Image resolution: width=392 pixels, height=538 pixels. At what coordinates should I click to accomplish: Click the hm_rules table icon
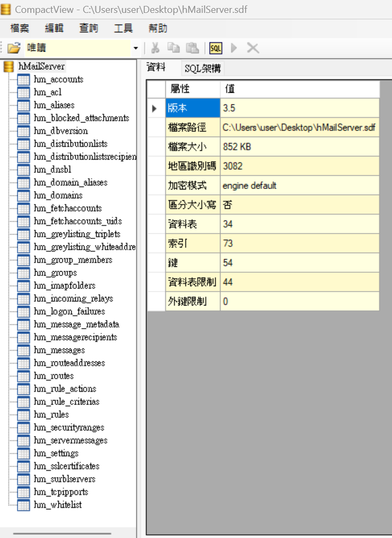[23, 415]
